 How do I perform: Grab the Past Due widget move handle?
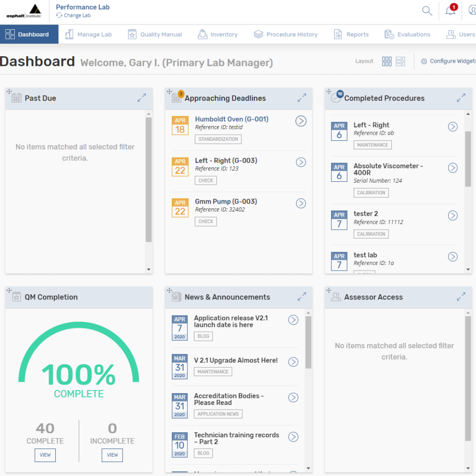(x=9, y=92)
